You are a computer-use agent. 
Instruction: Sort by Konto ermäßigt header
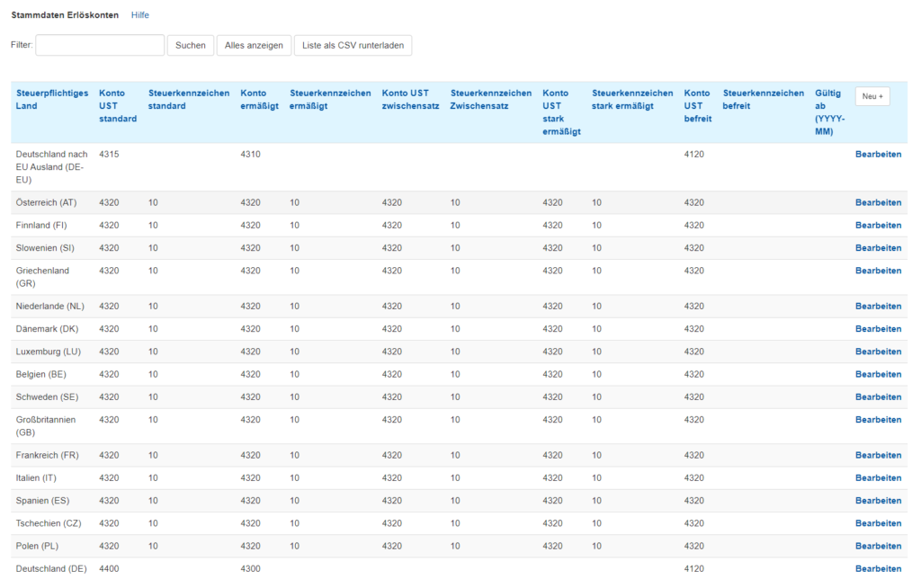tap(259, 99)
